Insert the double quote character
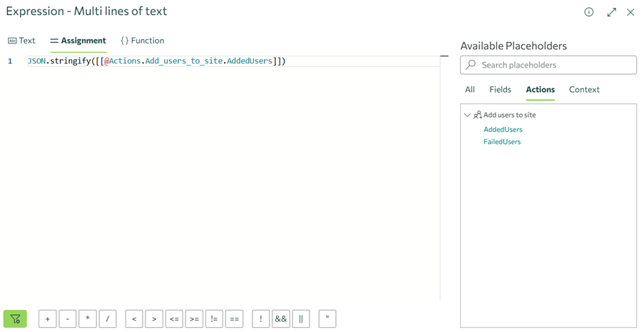 click(327, 319)
